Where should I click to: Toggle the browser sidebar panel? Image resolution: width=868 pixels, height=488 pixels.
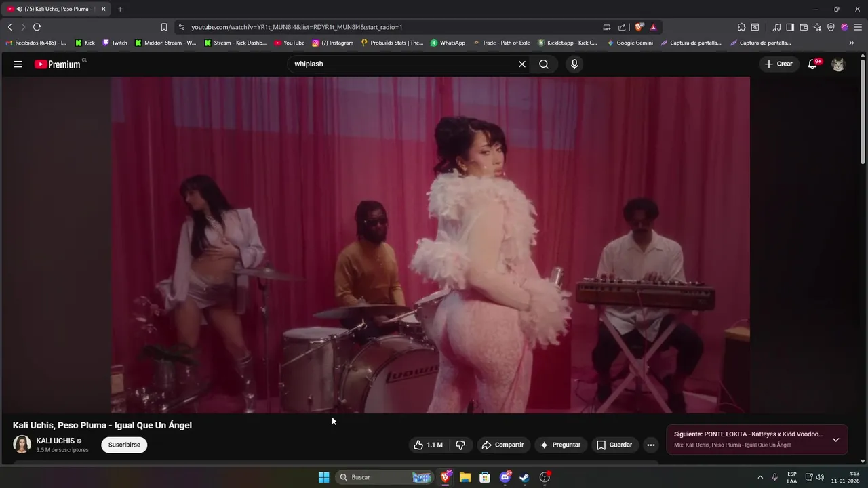(790, 27)
